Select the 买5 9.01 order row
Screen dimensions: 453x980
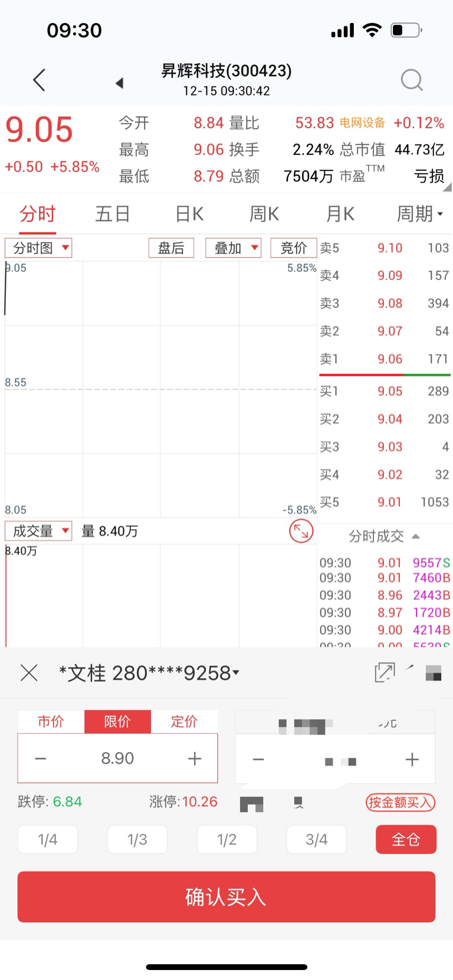pos(385,502)
